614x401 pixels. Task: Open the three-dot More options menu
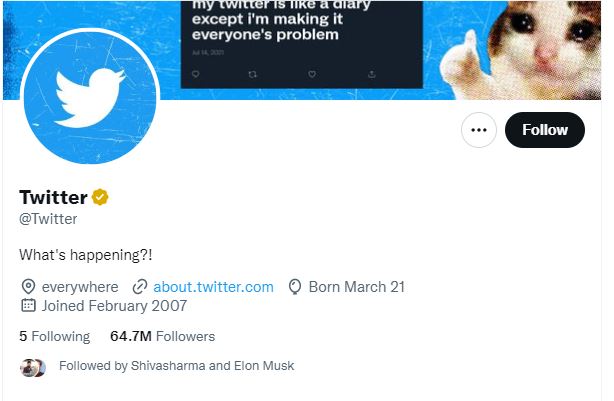click(x=479, y=130)
